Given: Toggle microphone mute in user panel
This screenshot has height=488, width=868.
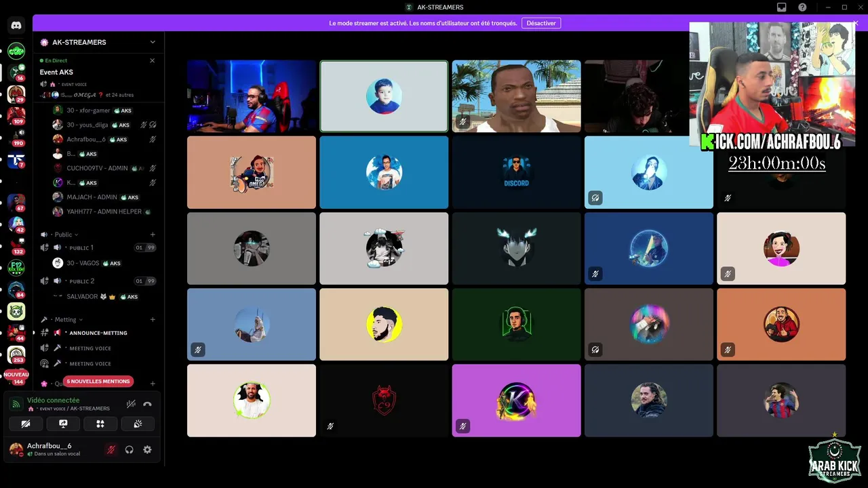Looking at the screenshot, I should [x=111, y=449].
